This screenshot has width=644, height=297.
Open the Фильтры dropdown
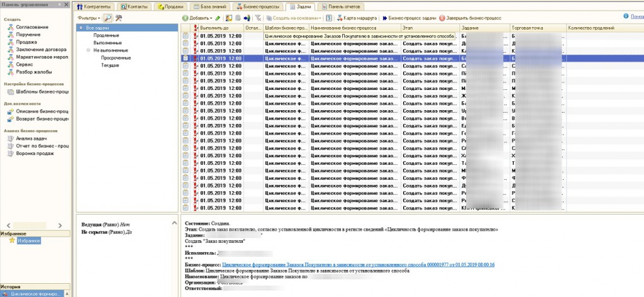click(89, 18)
